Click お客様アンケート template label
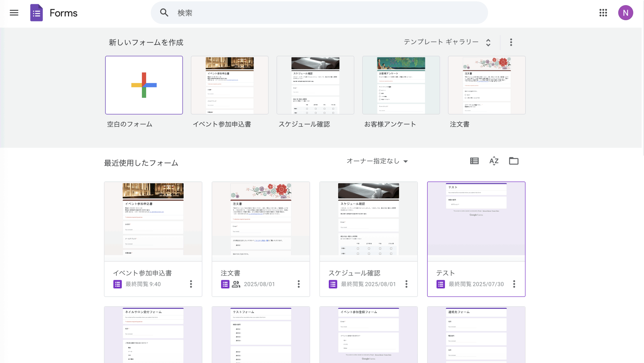 pos(390,124)
